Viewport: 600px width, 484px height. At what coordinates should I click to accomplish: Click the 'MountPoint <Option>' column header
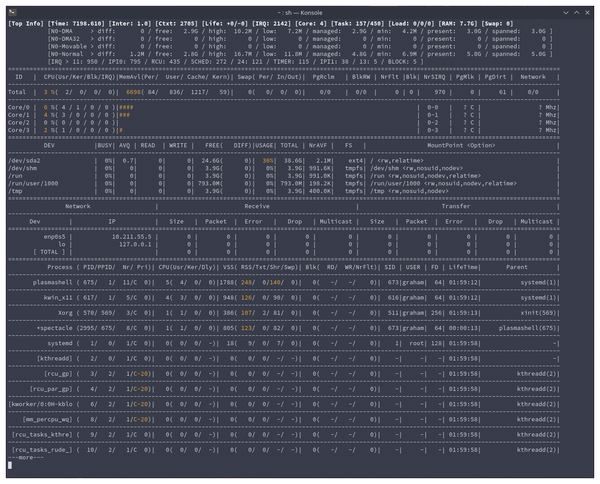[461, 145]
